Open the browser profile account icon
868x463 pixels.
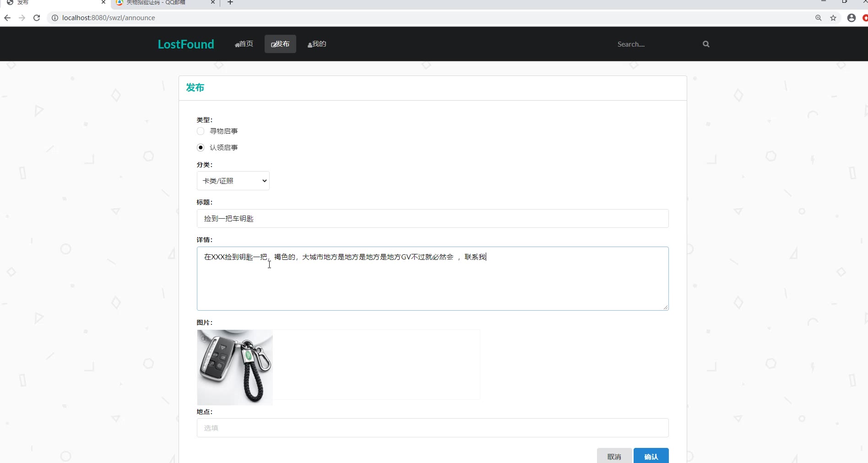(x=852, y=18)
